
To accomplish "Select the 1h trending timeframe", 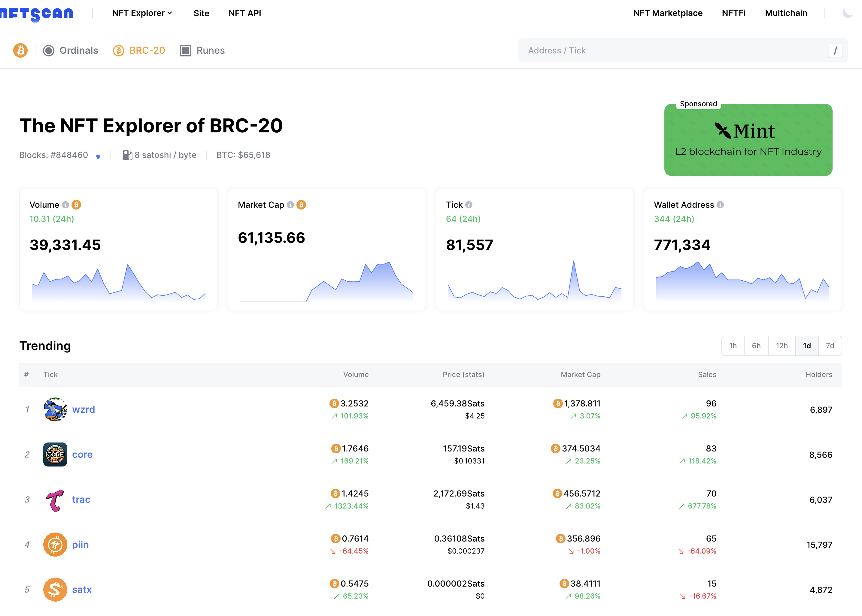I will 733,346.
